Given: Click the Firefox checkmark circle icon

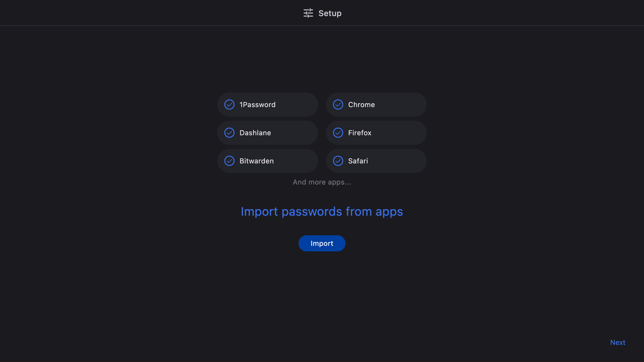Looking at the screenshot, I should pyautogui.click(x=338, y=133).
